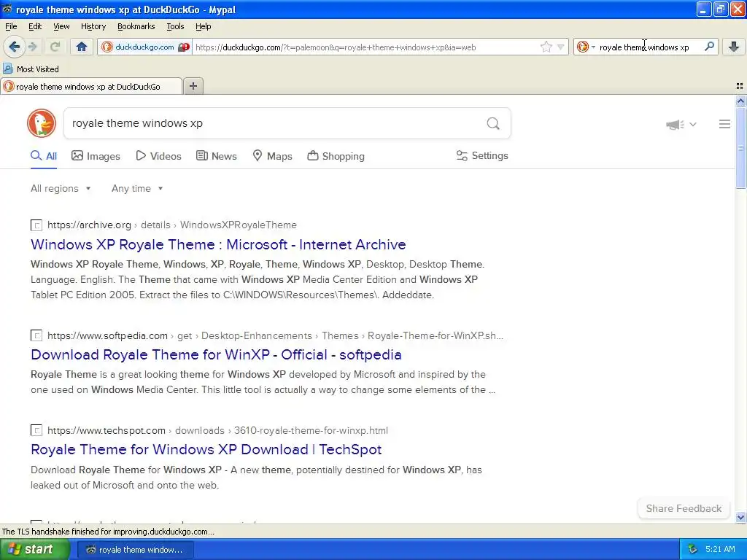Open a new tab with the plus button
The width and height of the screenshot is (747, 560).
193,86
